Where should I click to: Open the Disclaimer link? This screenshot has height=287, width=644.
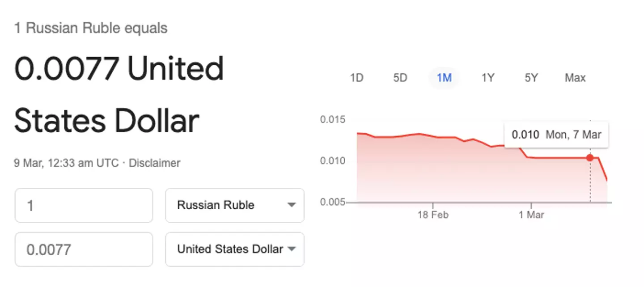pyautogui.click(x=154, y=163)
